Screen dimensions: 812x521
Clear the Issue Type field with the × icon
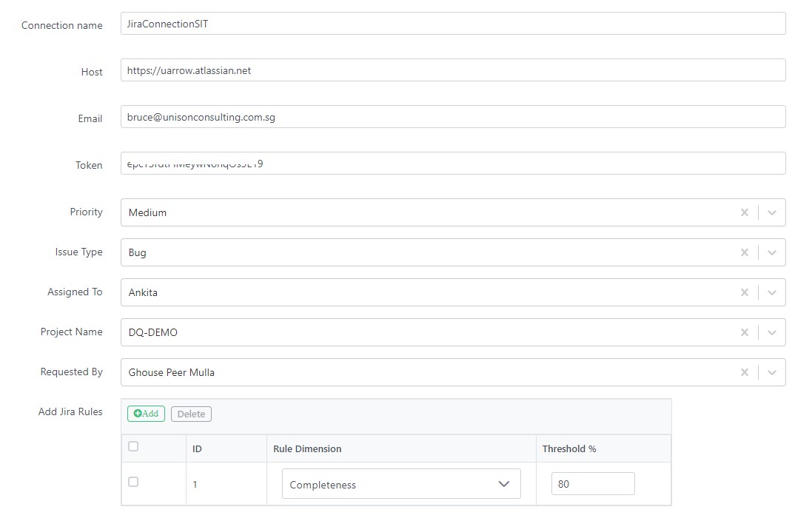pyautogui.click(x=745, y=252)
